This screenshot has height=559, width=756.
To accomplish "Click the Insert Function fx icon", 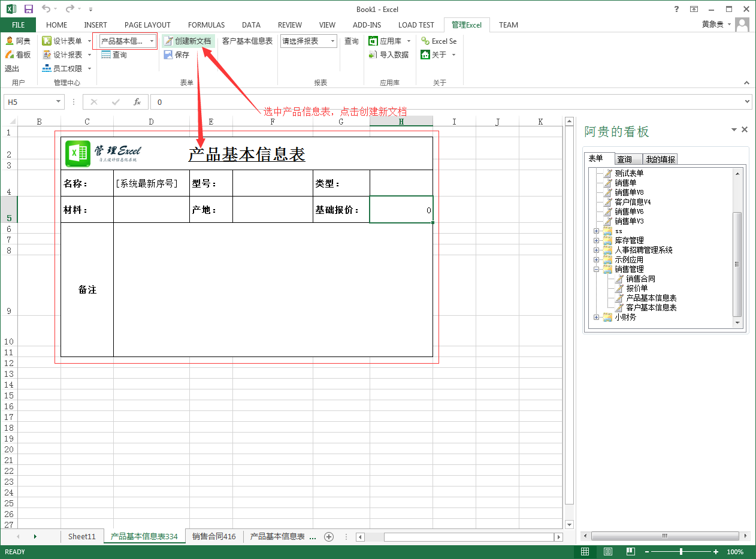I will coord(137,102).
